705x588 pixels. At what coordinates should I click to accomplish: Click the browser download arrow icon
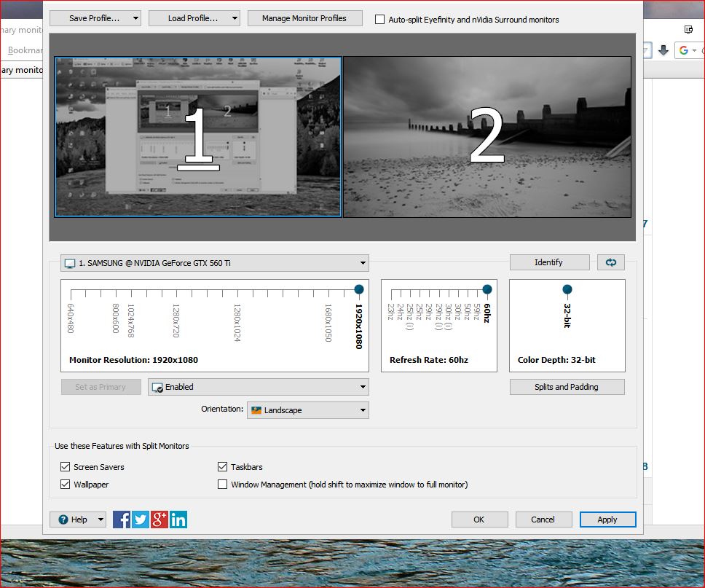click(663, 50)
